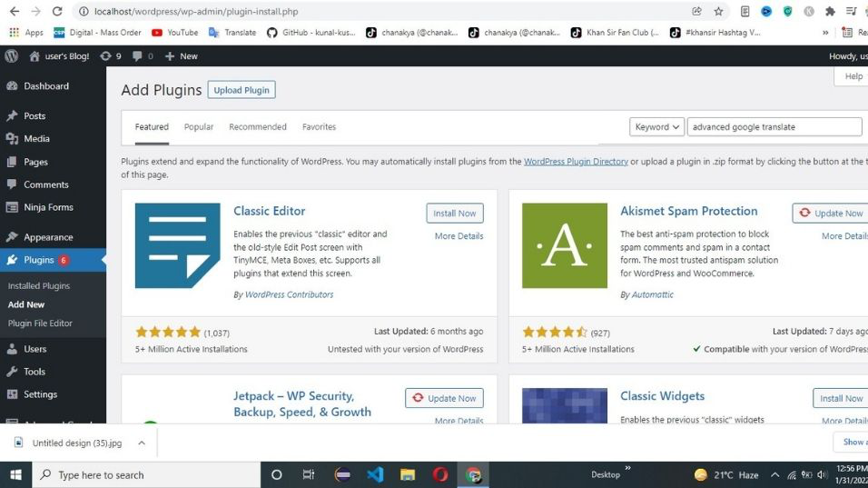Install Now the Classic Editor plugin
Viewport: 868px width, 488px height.
coord(455,214)
